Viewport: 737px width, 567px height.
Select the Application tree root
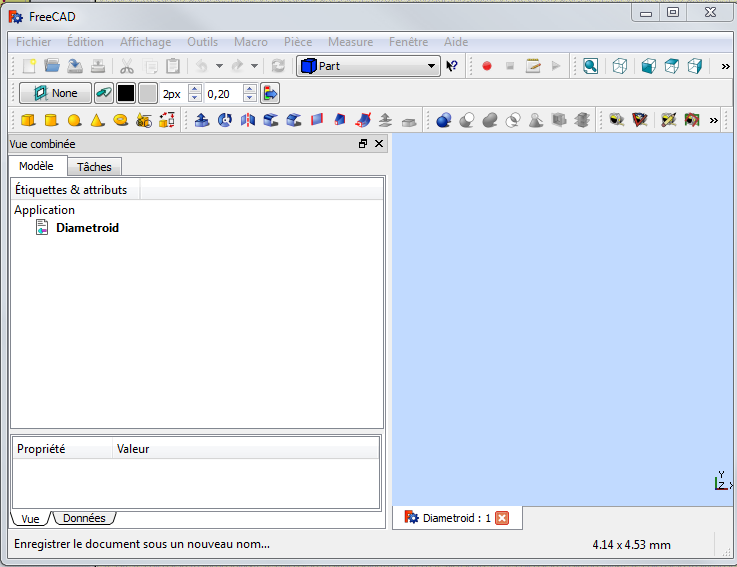tap(44, 210)
